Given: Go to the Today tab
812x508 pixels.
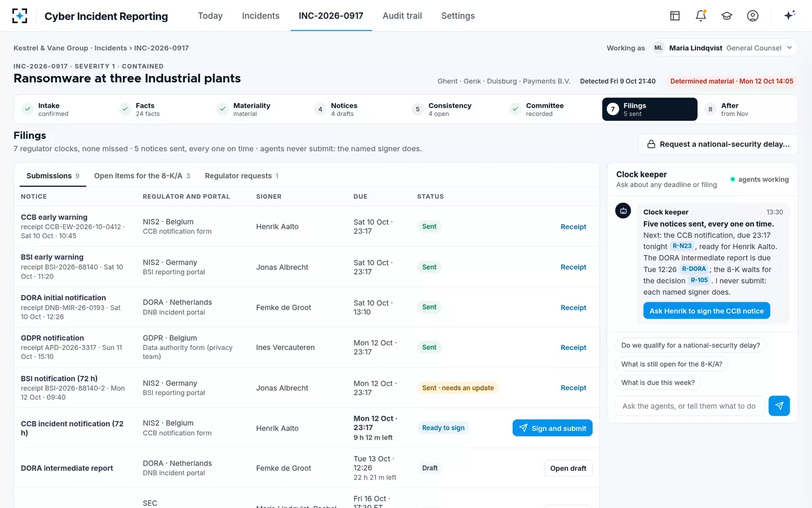Looking at the screenshot, I should click(x=210, y=16).
